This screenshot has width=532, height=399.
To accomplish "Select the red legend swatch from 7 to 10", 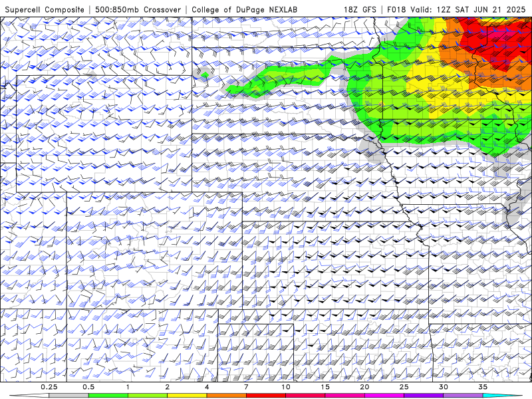I will click(x=266, y=396).
